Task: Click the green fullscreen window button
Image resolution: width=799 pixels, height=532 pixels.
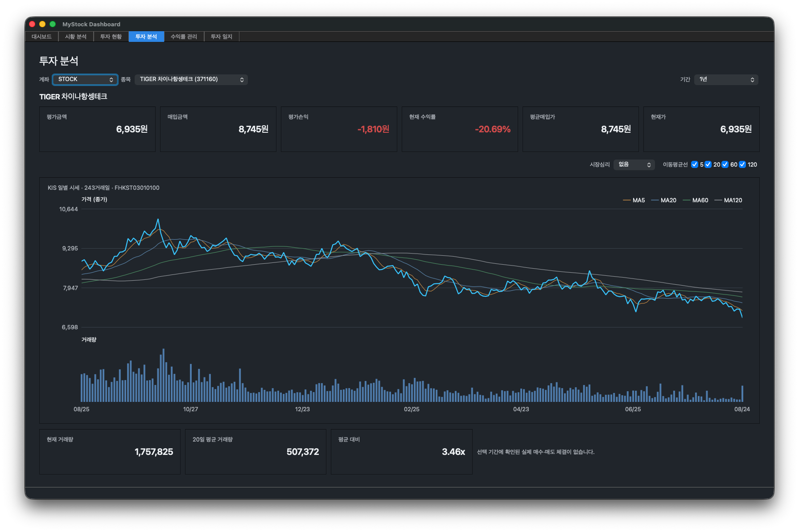Action: tap(53, 24)
